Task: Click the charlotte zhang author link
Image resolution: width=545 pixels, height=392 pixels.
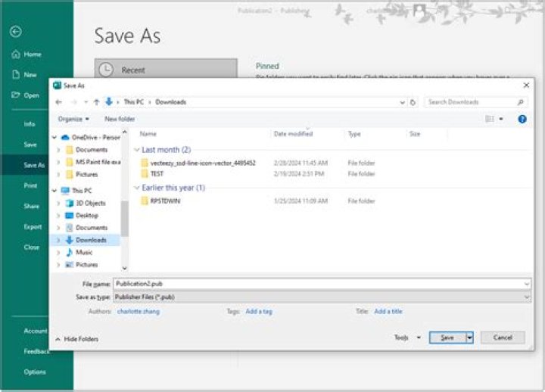Action: [139, 311]
